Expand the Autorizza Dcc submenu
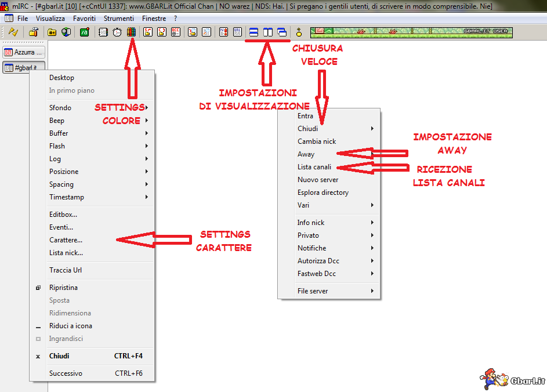 click(x=329, y=261)
